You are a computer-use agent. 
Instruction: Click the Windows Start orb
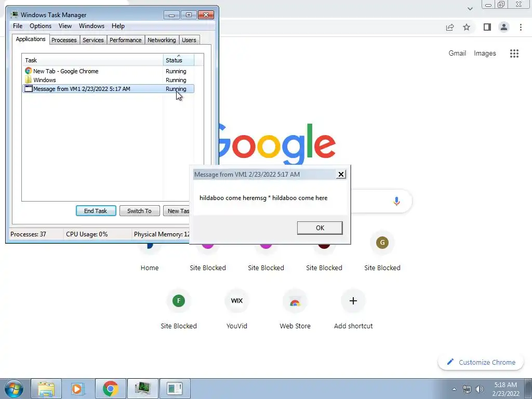click(x=14, y=389)
